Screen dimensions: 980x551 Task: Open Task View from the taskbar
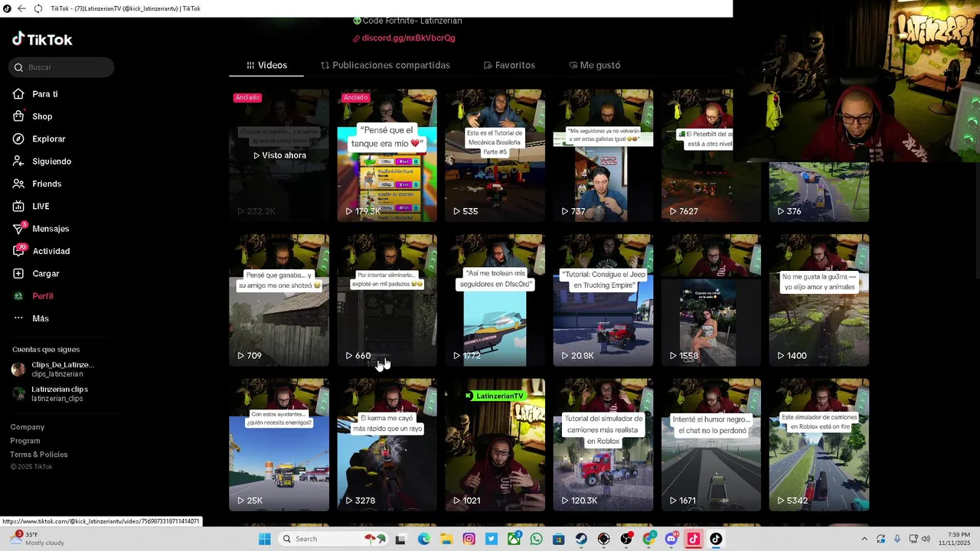pos(400,539)
